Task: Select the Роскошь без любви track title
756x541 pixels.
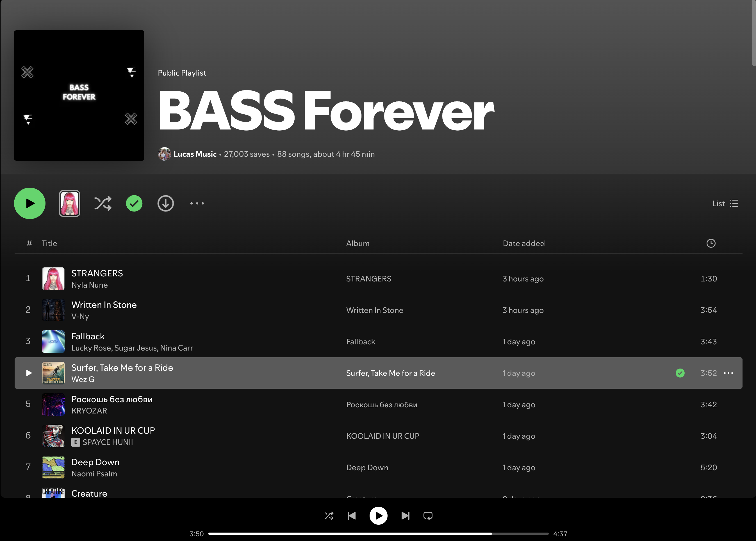Action: [112, 399]
